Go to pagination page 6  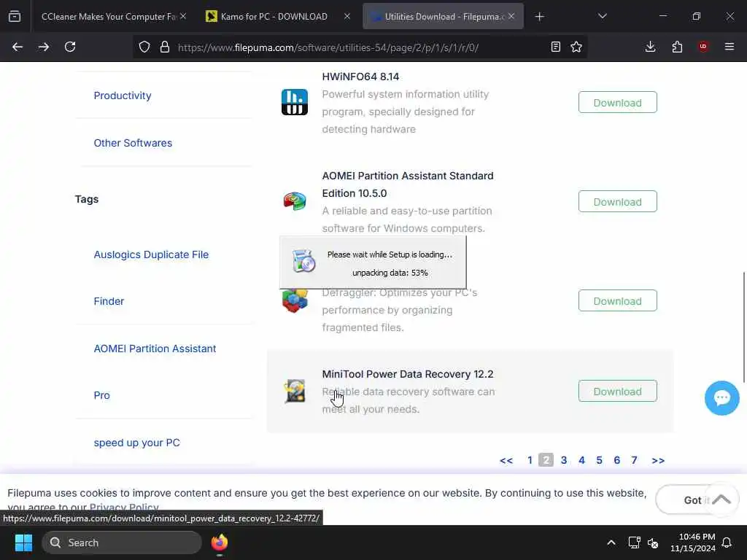(616, 460)
